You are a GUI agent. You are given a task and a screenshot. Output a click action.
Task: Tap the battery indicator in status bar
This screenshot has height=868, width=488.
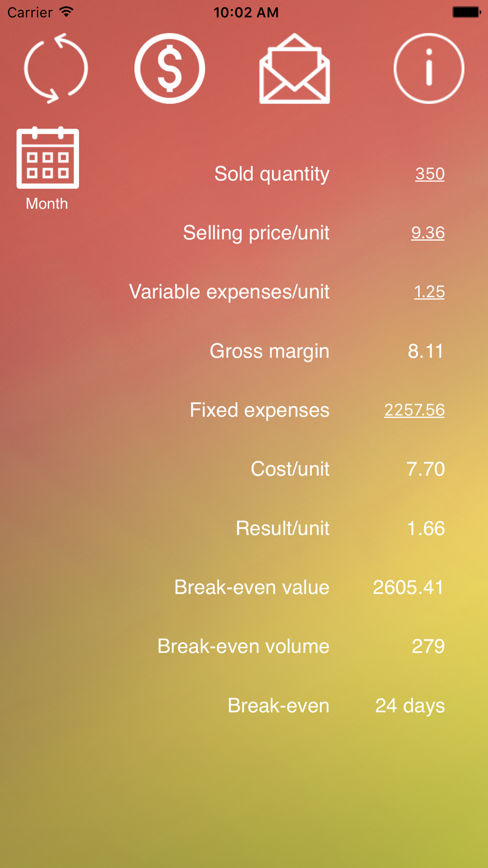[467, 12]
